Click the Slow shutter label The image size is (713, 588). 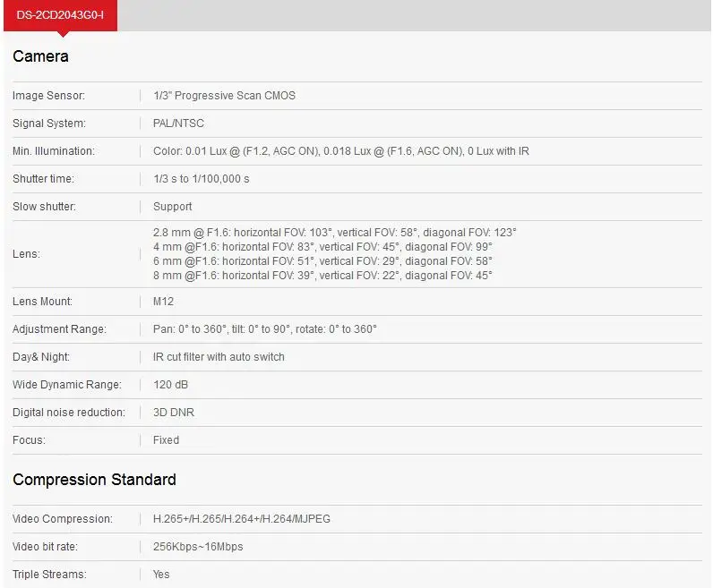44,207
